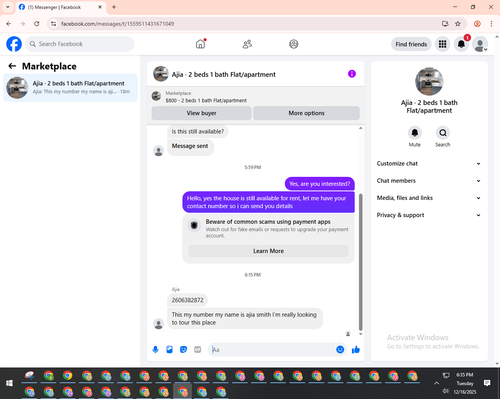This screenshot has height=399, width=500.
Task: Open the emoji picker
Action: tap(340, 349)
